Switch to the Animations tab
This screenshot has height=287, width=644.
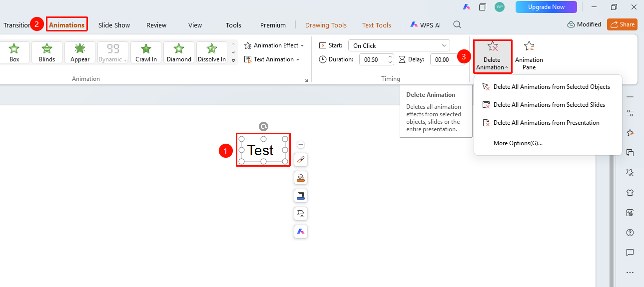[x=67, y=25]
